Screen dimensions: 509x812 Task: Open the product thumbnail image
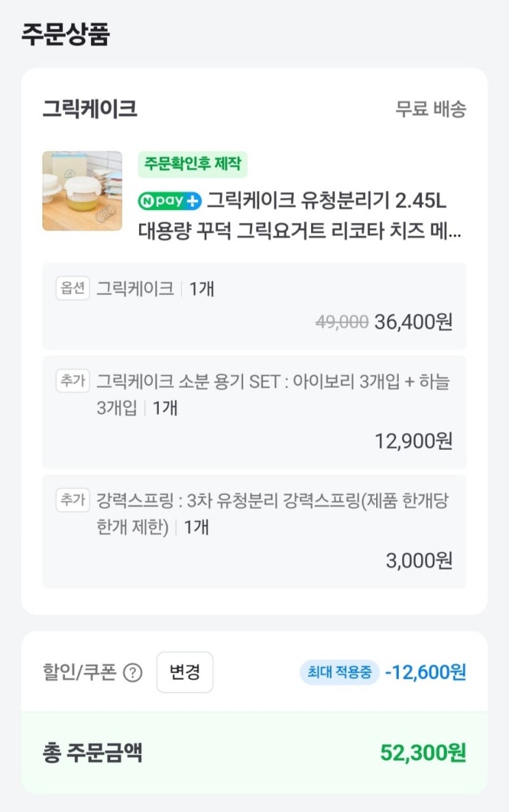pos(82,191)
